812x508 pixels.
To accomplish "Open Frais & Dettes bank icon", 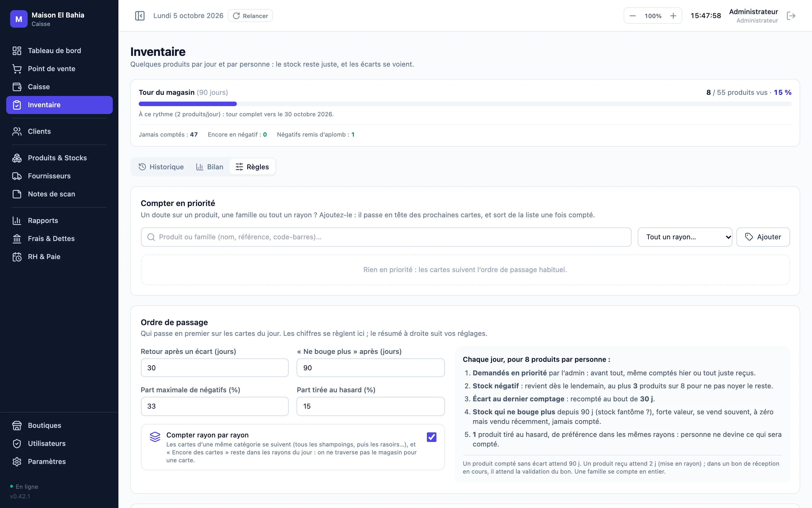I will 17,238.
